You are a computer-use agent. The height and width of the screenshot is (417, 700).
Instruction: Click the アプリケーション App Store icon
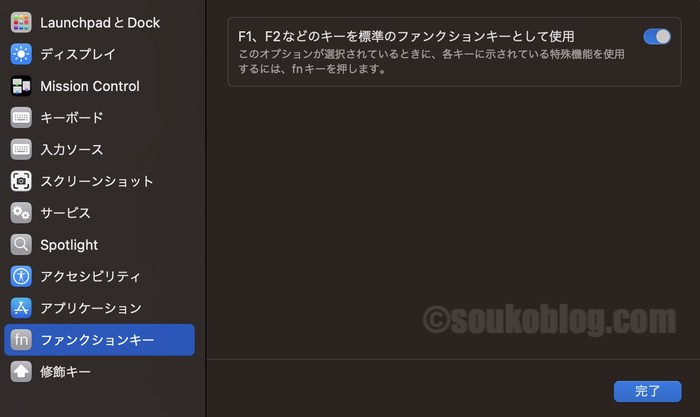(21, 308)
